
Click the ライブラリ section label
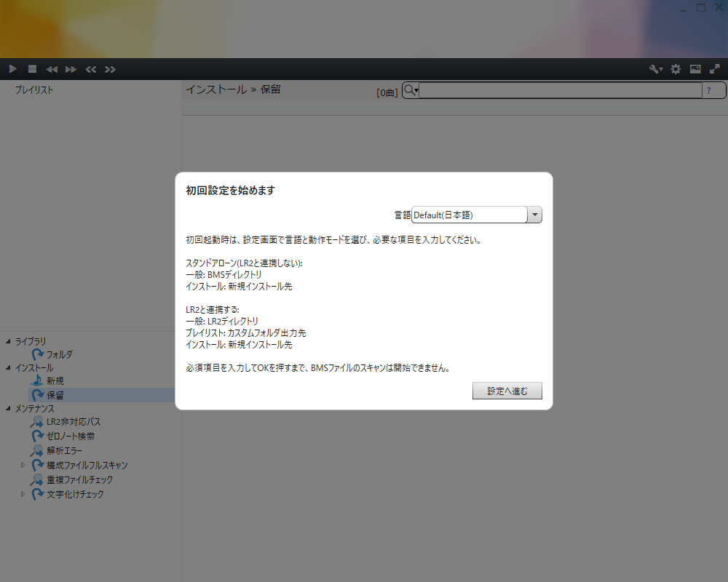[x=31, y=341]
